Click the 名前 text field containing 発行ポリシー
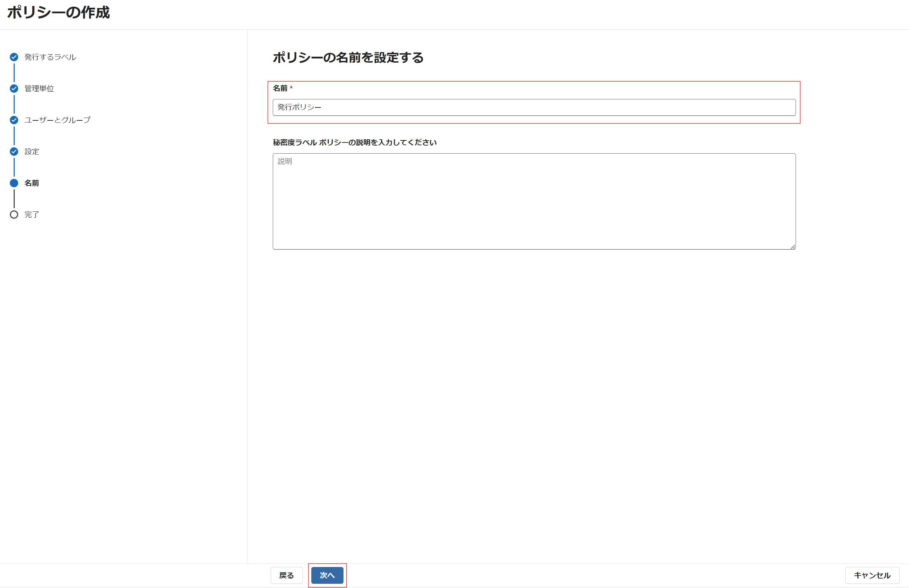This screenshot has width=909, height=588. point(534,107)
